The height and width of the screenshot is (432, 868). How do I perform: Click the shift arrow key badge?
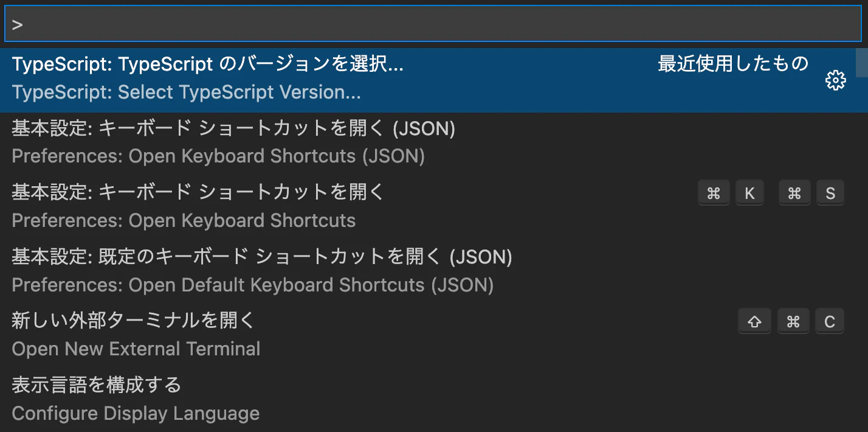click(754, 321)
